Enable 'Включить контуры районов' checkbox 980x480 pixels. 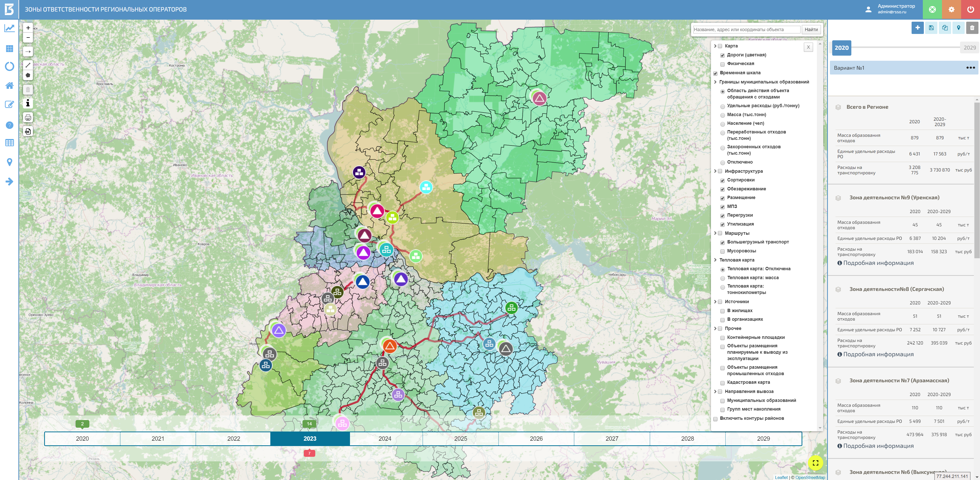point(715,419)
